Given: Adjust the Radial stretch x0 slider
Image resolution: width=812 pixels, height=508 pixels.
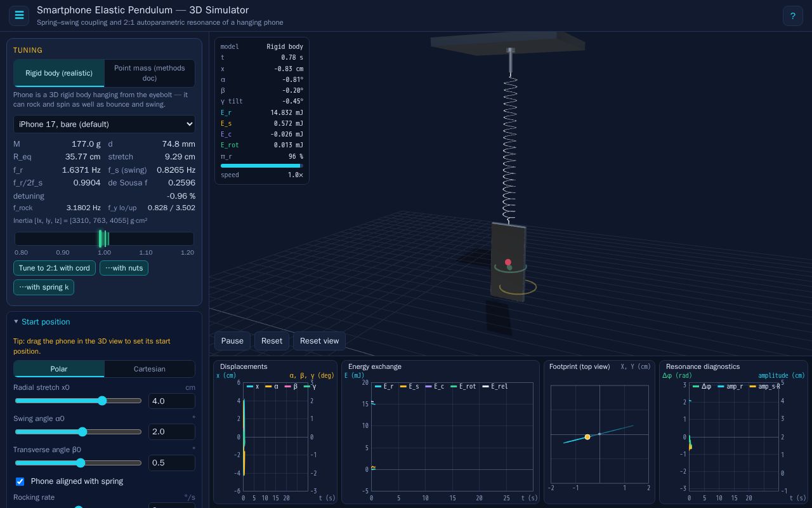Looking at the screenshot, I should coord(78,401).
